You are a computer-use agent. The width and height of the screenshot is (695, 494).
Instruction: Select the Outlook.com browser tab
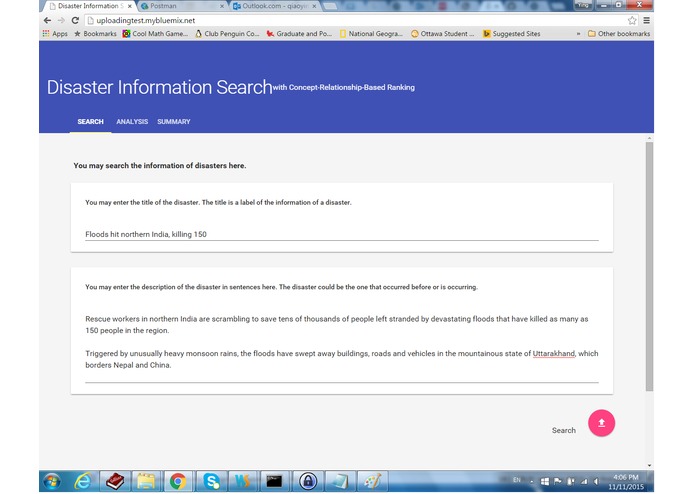tap(273, 6)
